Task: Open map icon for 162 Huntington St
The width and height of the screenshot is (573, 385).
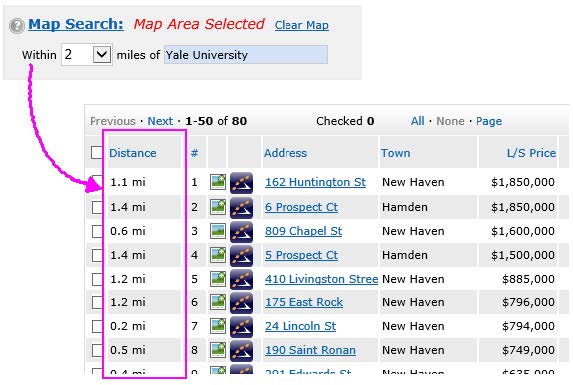Action: tap(242, 182)
